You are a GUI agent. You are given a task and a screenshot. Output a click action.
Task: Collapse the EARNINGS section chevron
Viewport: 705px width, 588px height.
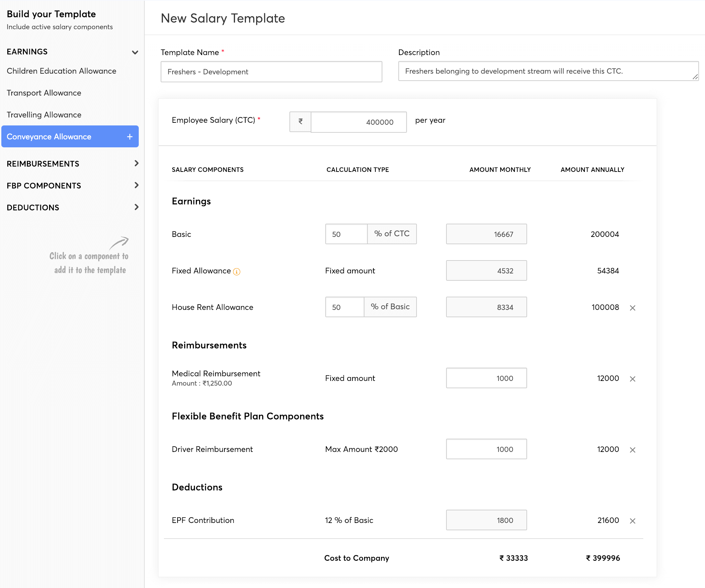135,52
